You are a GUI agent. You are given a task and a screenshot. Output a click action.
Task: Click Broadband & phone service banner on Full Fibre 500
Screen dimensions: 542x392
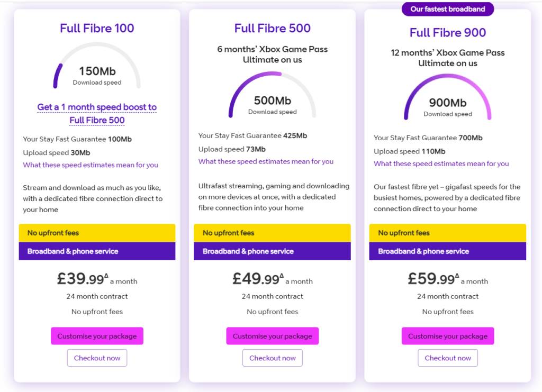[272, 251]
